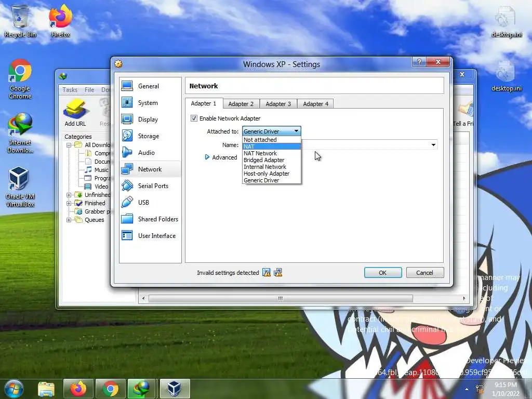Open upper desktop.ini file on desktop
This screenshot has width=532, height=399.
(x=507, y=21)
